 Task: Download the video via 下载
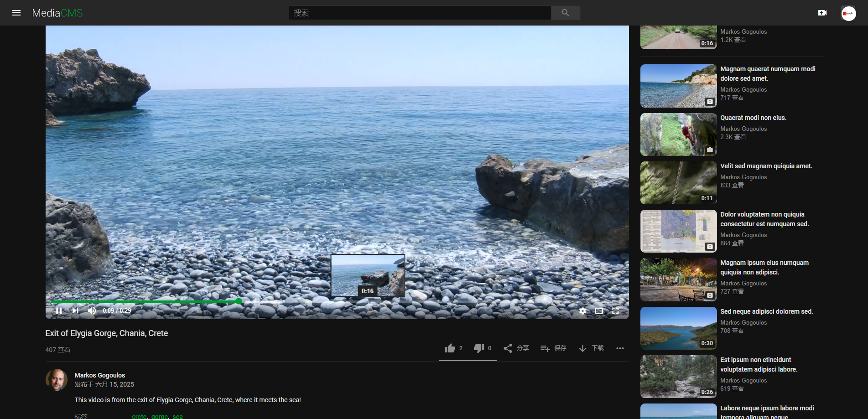[591, 348]
